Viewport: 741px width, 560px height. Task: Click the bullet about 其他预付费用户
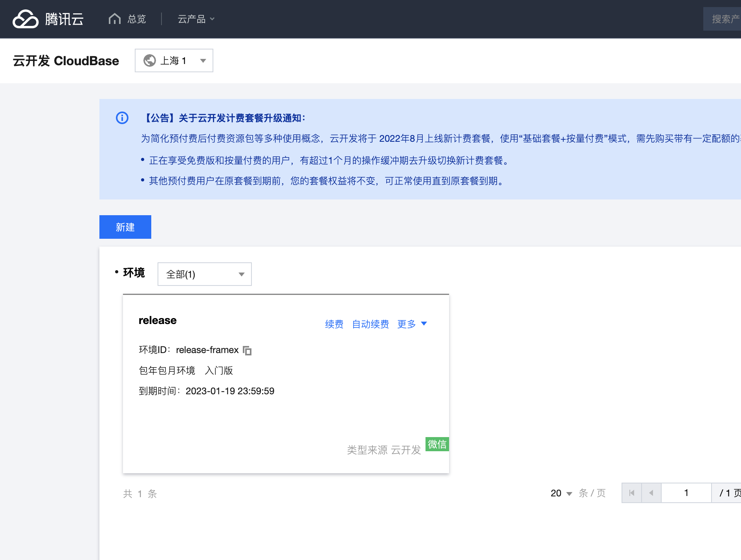327,181
